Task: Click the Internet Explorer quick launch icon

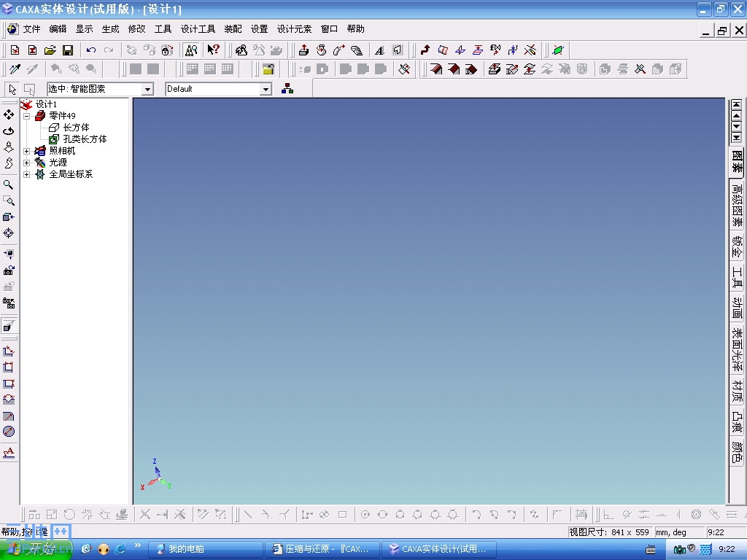Action: (120, 549)
